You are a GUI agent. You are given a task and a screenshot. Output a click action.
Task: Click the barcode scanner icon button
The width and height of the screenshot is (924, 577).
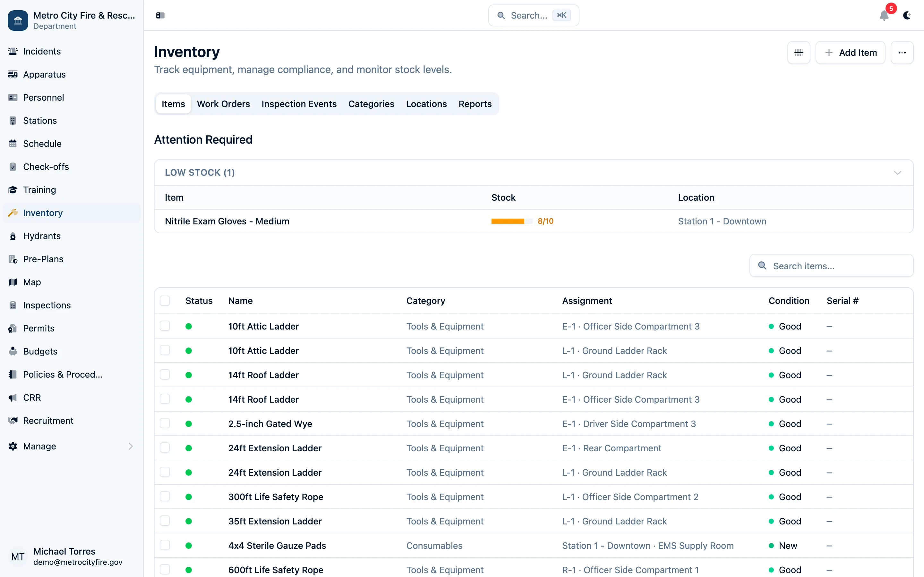point(798,53)
